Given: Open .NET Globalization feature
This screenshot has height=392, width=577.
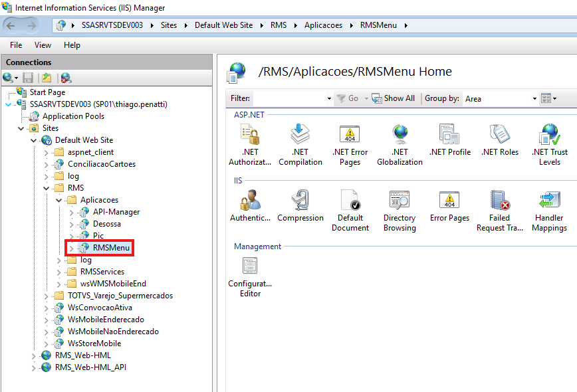Looking at the screenshot, I should tap(400, 145).
